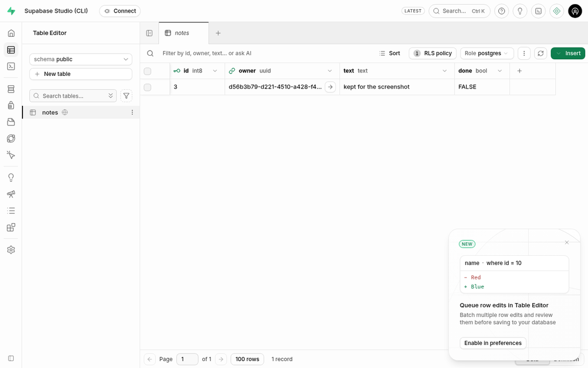
Task: Open the project Home icon in sidebar
Action: pyautogui.click(x=11, y=33)
